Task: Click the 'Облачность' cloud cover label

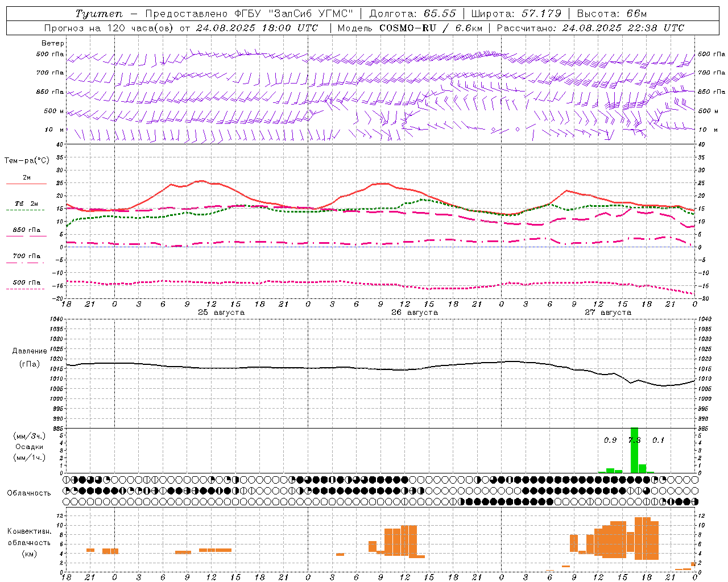Action: [29, 493]
